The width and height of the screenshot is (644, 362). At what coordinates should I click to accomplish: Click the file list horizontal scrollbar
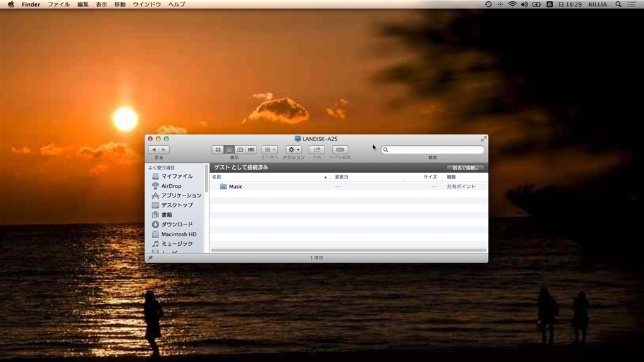(x=348, y=250)
